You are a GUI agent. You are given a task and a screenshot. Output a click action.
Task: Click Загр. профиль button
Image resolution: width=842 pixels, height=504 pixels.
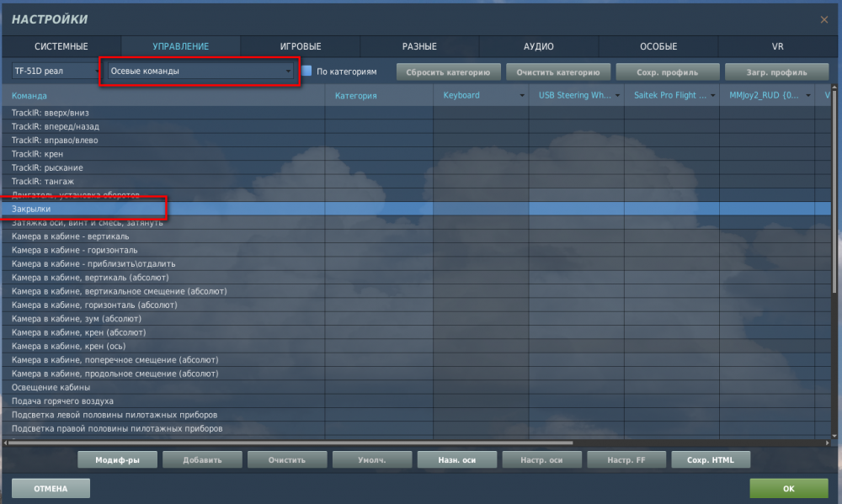(776, 72)
